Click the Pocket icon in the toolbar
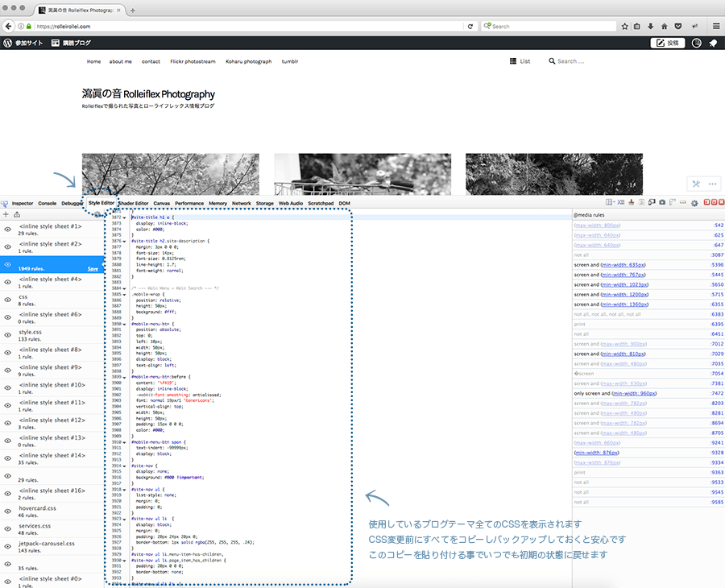725x588 pixels. [677, 26]
